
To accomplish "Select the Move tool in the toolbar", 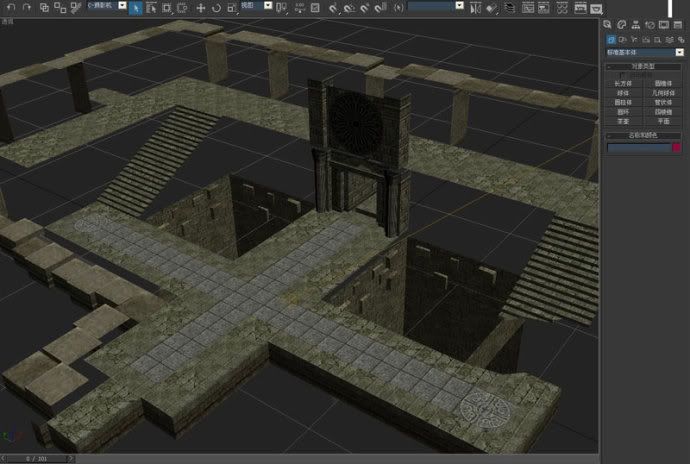I will tap(200, 7).
